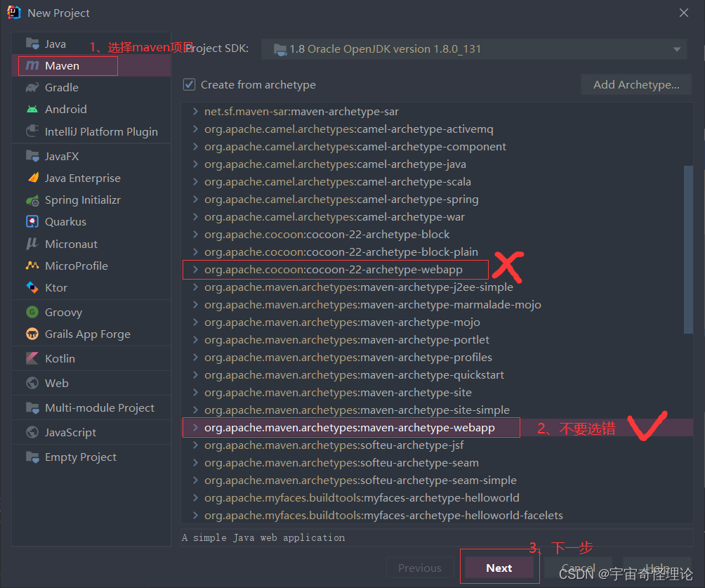Toggle the Create from archetype checkbox
The width and height of the screenshot is (705, 588).
pyautogui.click(x=190, y=84)
